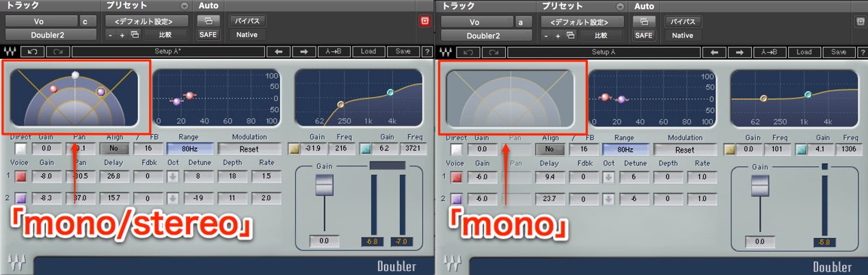
Task: Select red voice 1 ball in left pan display
Action: point(53,89)
